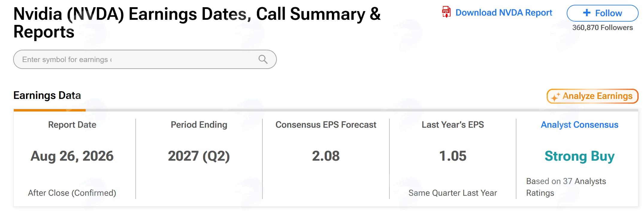Open the Analyst Consensus link
This screenshot has height=220, width=644.
coord(579,125)
